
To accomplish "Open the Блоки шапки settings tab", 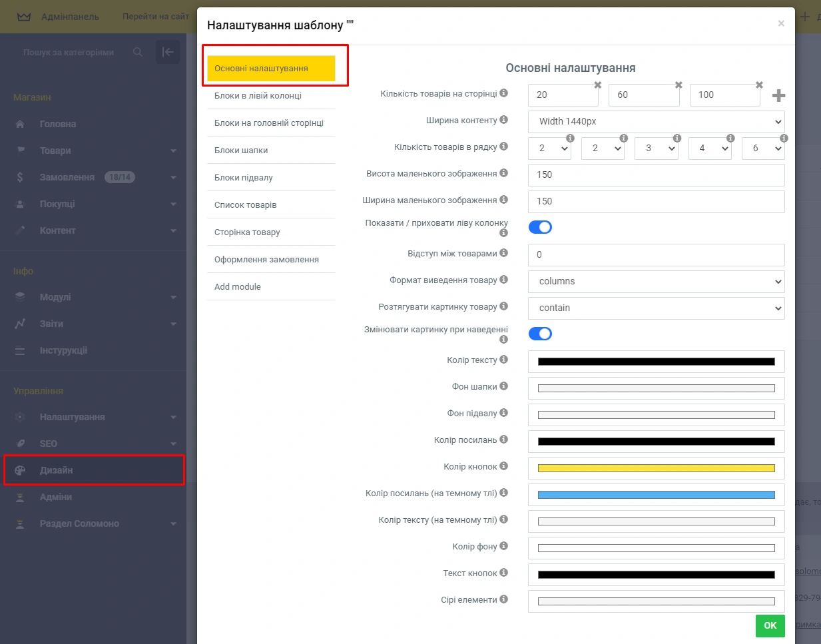I will 241,151.
